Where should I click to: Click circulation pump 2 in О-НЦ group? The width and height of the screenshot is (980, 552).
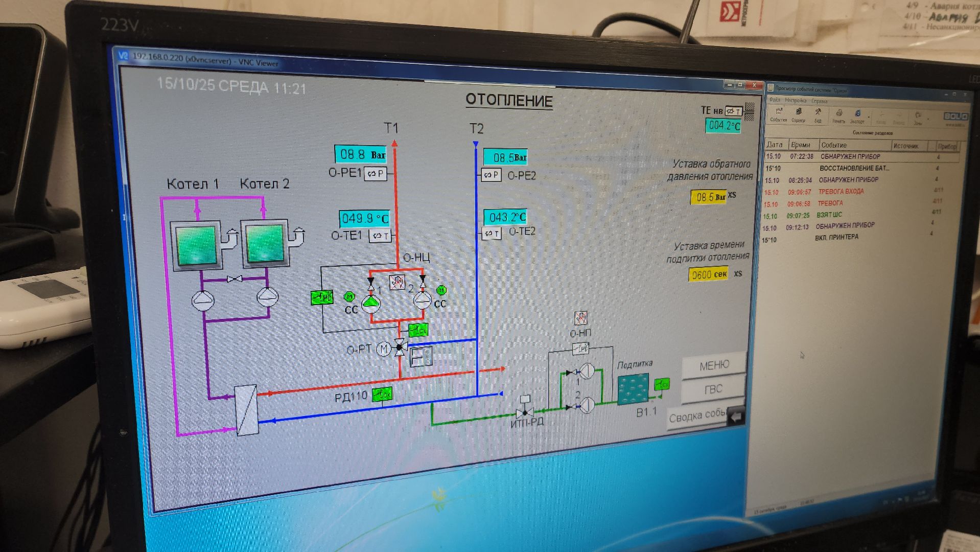tap(422, 300)
